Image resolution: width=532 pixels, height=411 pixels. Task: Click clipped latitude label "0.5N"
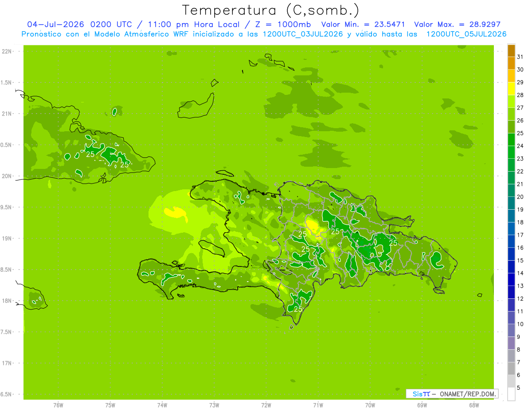point(6,145)
